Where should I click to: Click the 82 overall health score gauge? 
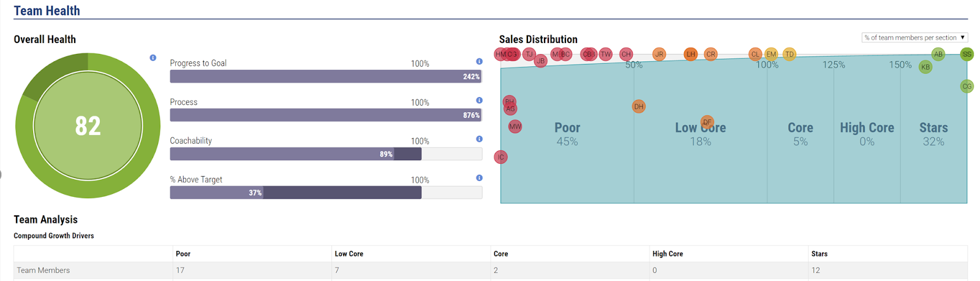tap(88, 126)
